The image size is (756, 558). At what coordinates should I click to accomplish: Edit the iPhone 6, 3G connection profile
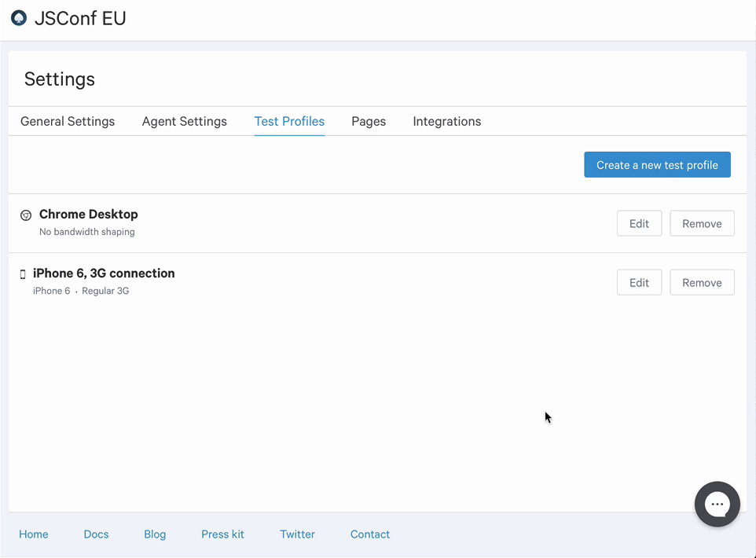pyautogui.click(x=639, y=282)
